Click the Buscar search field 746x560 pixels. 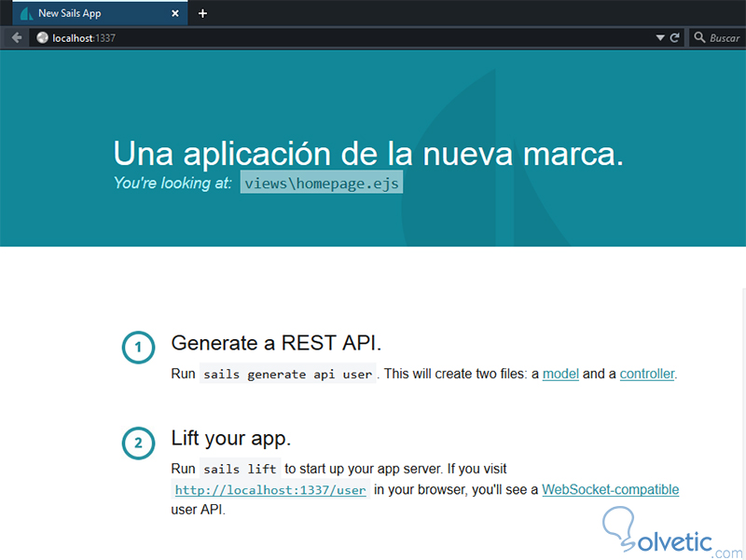[x=717, y=38]
